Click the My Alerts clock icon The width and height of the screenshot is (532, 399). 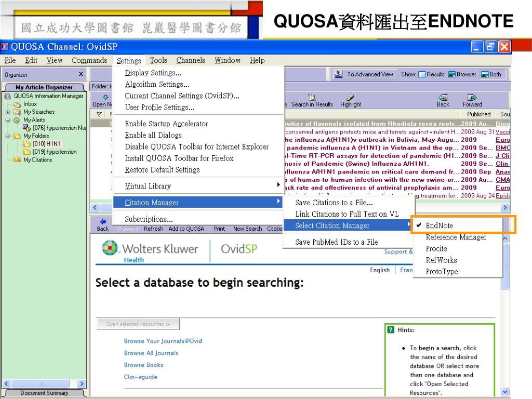[x=16, y=120]
